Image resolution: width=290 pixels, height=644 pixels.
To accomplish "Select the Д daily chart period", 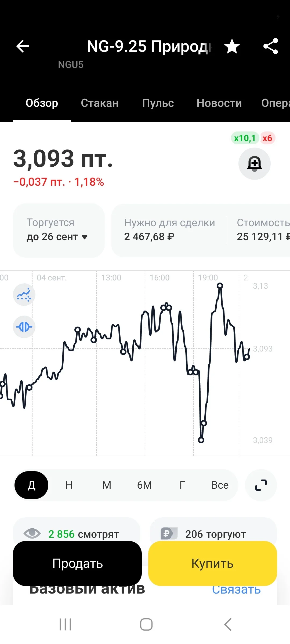I will tap(31, 485).
